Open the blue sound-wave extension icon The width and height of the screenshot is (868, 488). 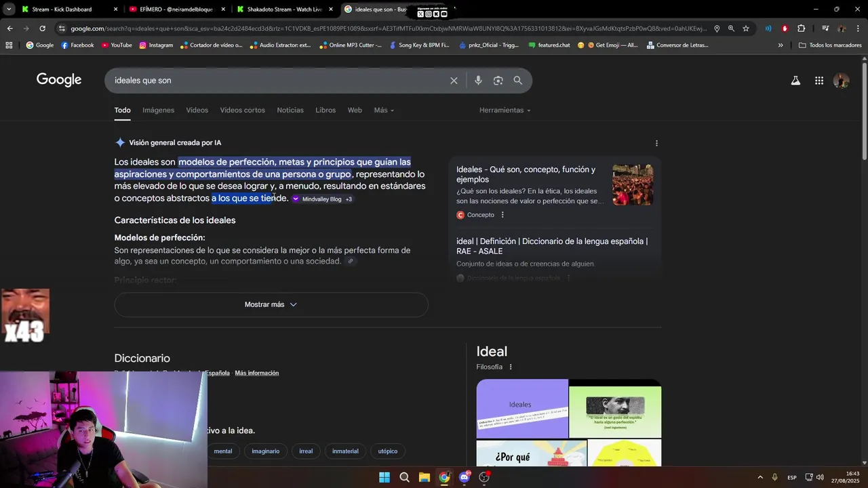tap(768, 28)
